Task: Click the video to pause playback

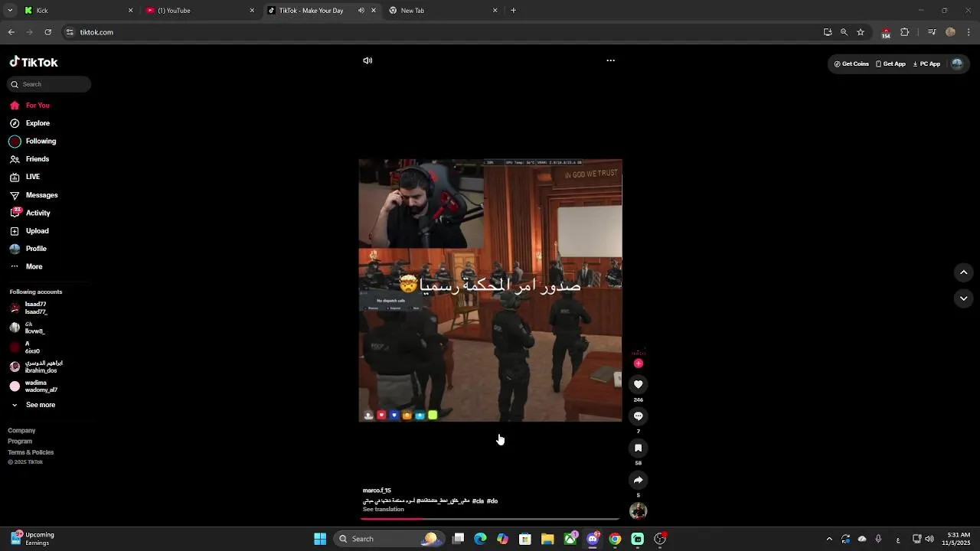Action: click(x=490, y=291)
